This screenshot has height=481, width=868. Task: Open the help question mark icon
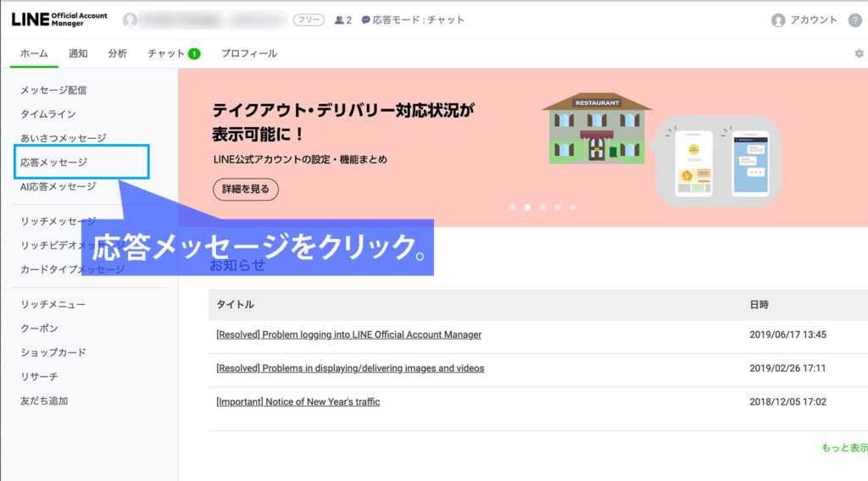[855, 20]
